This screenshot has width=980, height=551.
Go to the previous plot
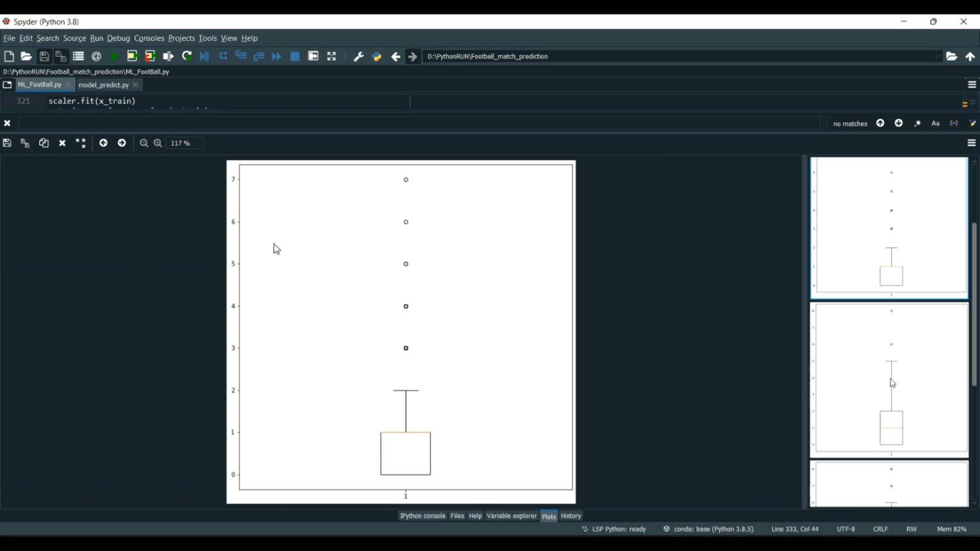click(103, 142)
